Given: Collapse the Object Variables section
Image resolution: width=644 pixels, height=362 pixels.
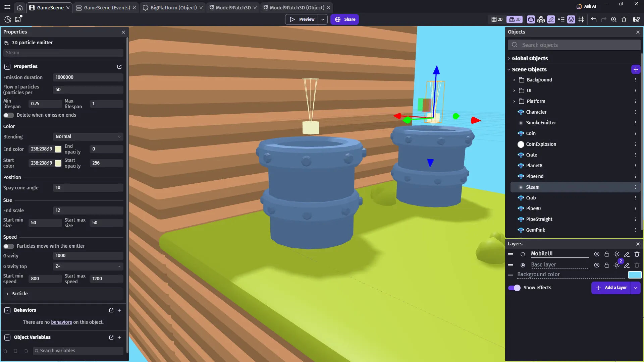Looking at the screenshot, I should pos(7,338).
